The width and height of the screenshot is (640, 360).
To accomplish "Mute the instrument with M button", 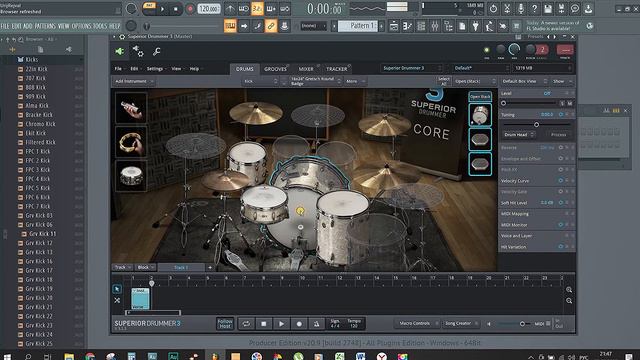I will (570, 103).
